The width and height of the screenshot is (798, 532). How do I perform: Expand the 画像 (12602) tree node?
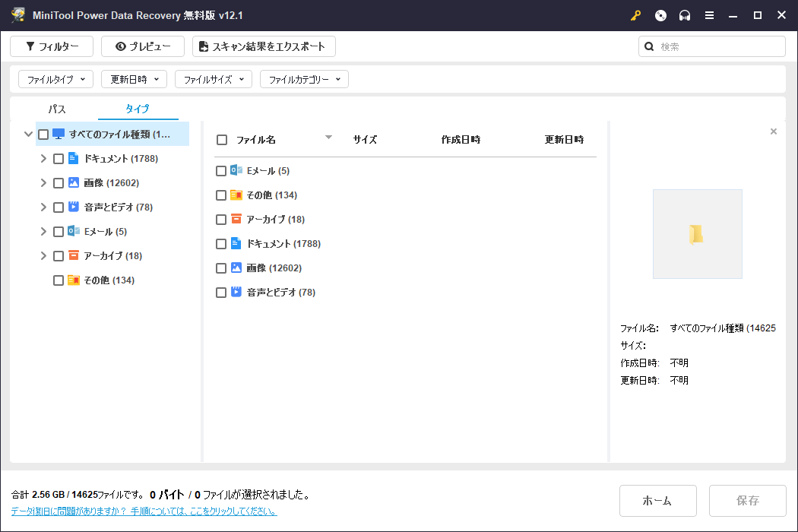tap(43, 183)
